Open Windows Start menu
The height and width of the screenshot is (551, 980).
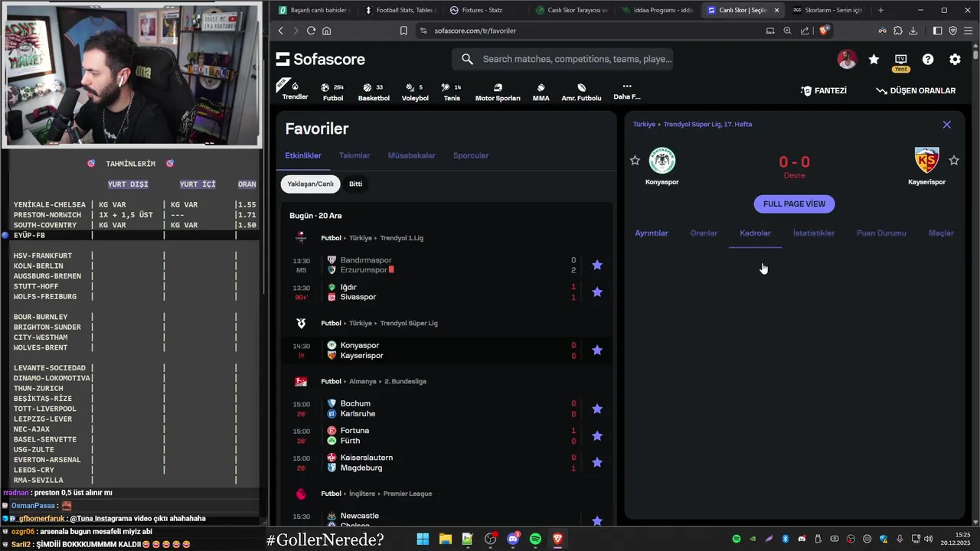pos(423,539)
